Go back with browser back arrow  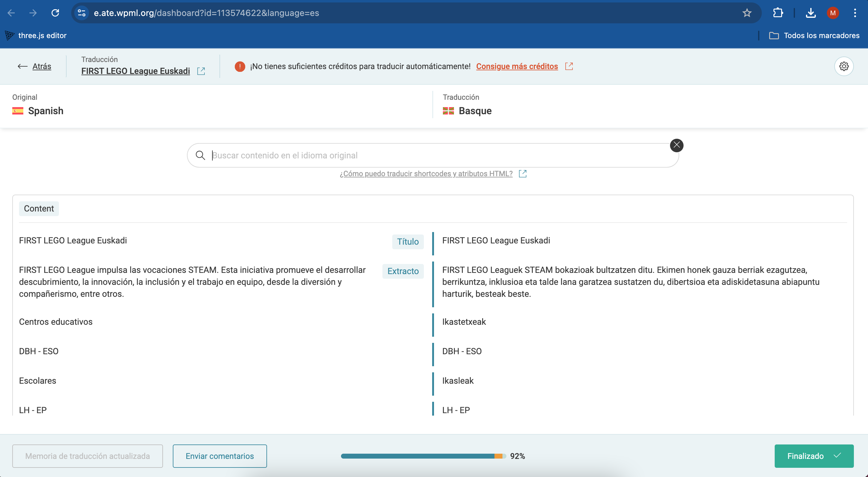click(11, 13)
